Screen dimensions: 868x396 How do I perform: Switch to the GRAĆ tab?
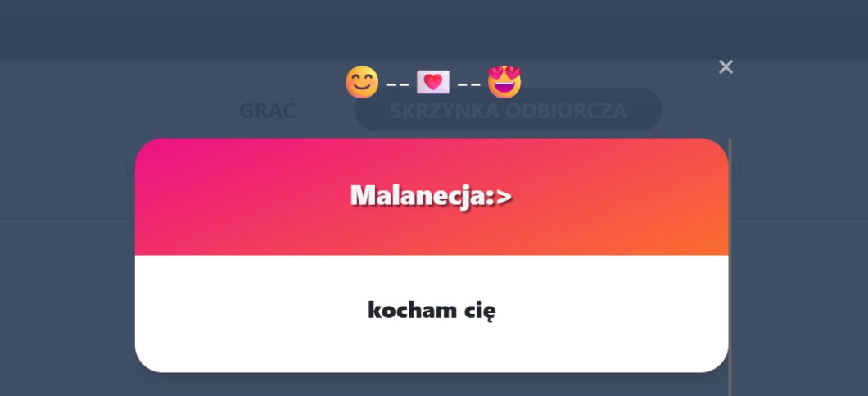[x=268, y=111]
